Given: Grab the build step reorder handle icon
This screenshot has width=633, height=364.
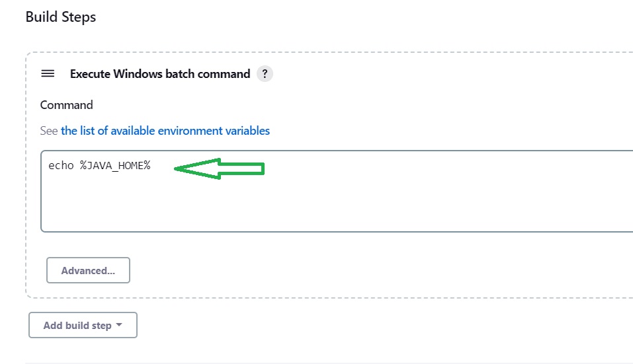Looking at the screenshot, I should click(x=48, y=74).
